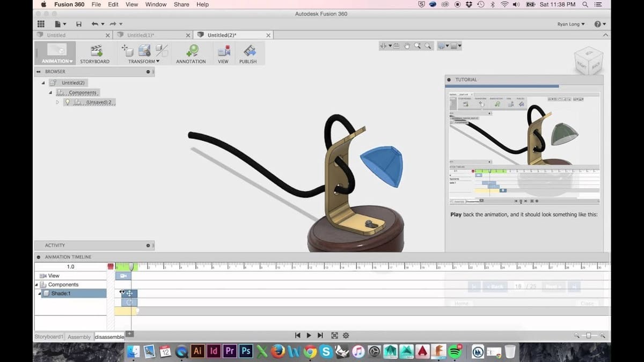Screen dimensions: 644x362
Task: Open the Help question mark menu
Action: point(599,24)
